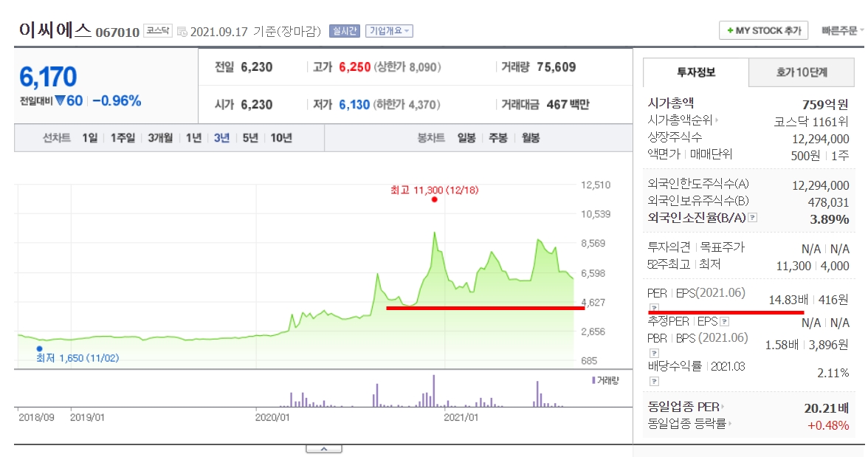Switch to the 투자정보 tab

point(696,72)
